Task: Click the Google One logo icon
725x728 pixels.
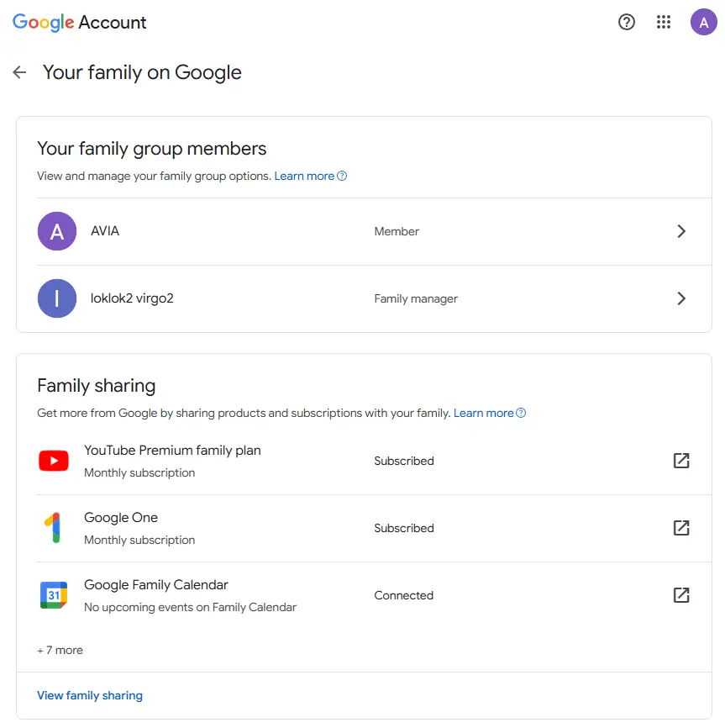Action: [x=53, y=528]
